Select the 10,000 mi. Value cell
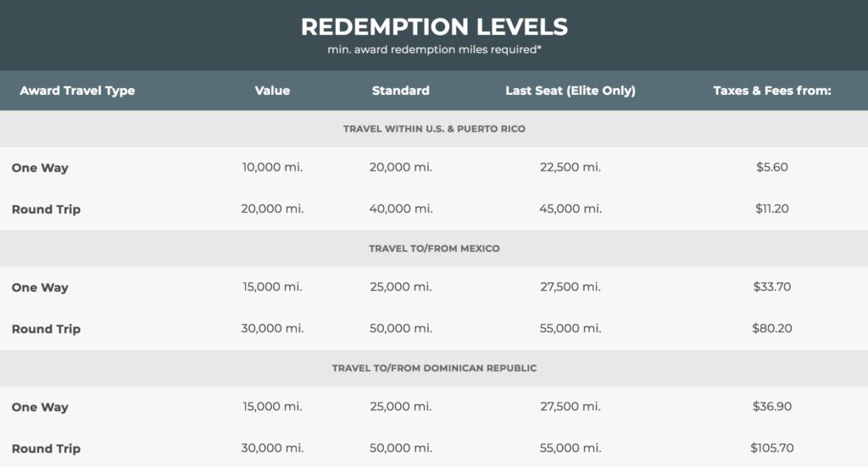Screen dimensions: 868x467 [272, 167]
